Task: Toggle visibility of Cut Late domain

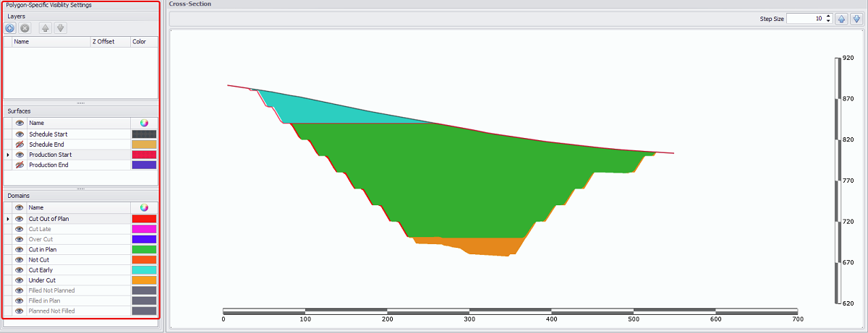Action: point(20,229)
